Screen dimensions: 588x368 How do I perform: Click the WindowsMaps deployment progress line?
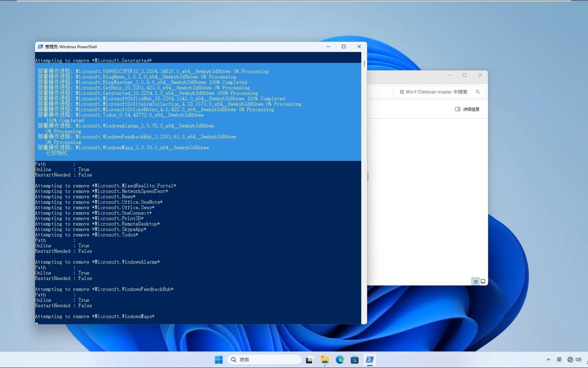123,148
